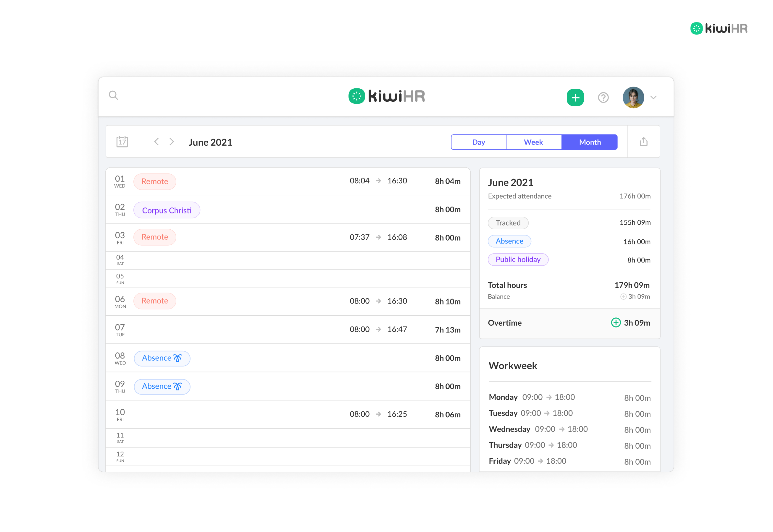
Task: Expand the user account dropdown chevron
Action: point(653,98)
